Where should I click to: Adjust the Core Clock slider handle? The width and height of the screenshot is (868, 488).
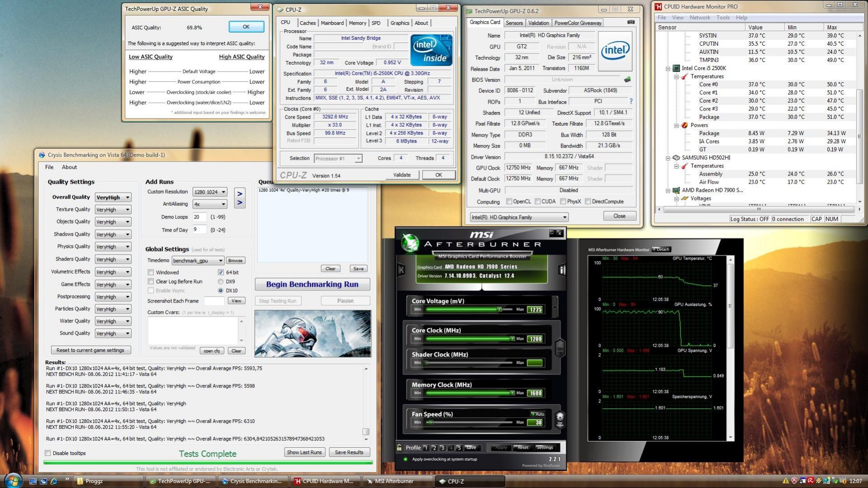coord(512,339)
